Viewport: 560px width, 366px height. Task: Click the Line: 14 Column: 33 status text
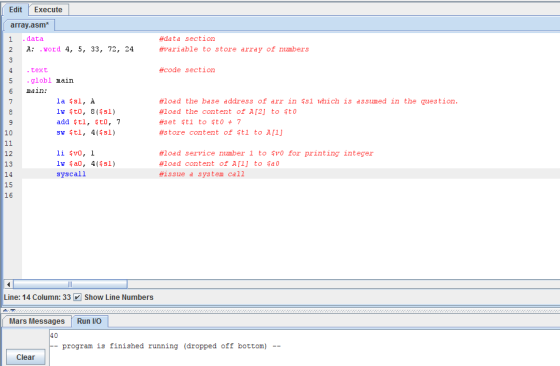tap(37, 297)
